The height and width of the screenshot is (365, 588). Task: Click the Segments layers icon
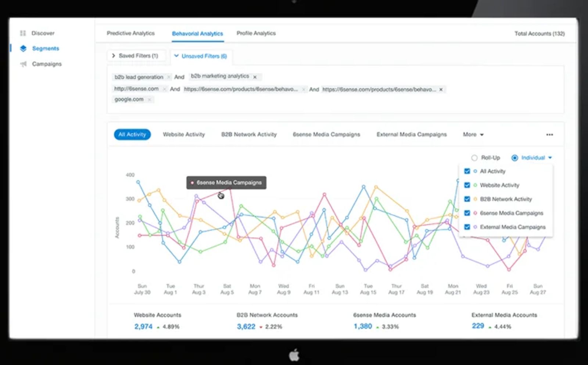click(x=23, y=48)
